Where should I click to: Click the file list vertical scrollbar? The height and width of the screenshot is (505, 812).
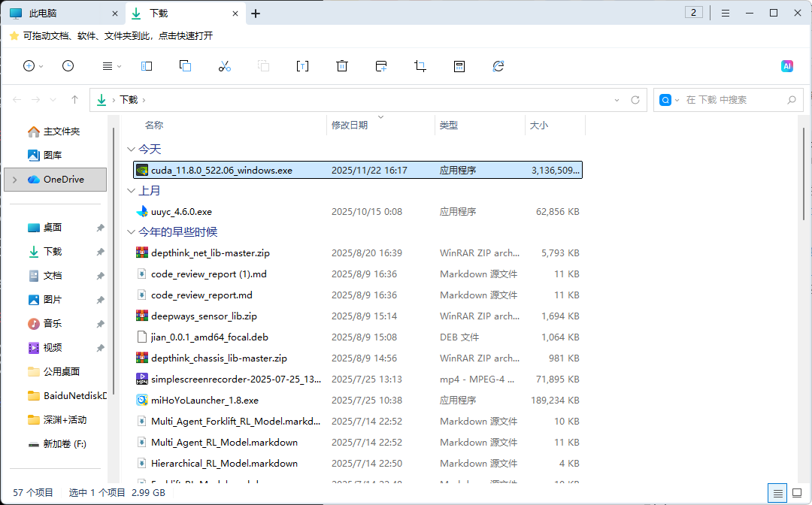803,174
